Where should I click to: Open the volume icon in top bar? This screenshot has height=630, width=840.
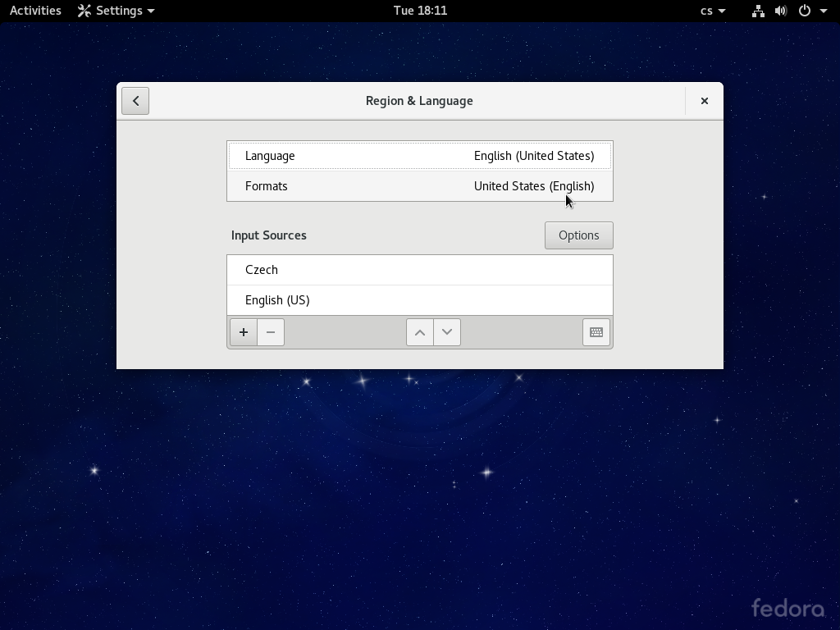point(781,11)
